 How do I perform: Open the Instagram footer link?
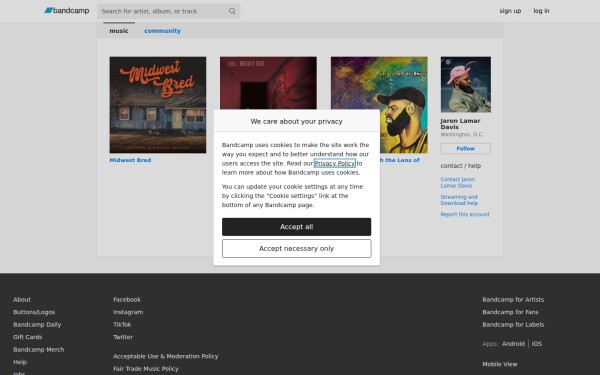[x=128, y=312]
